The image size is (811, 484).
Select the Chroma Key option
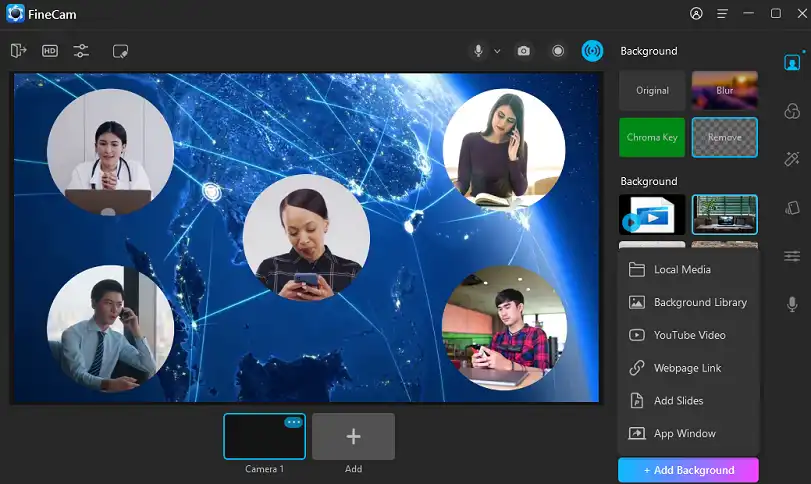(652, 138)
